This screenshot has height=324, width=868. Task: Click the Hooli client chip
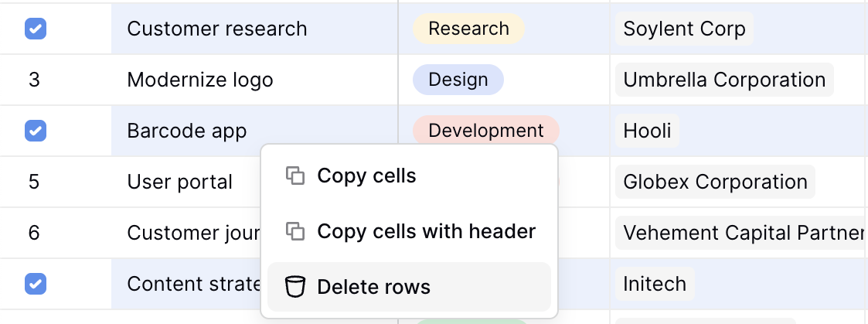tap(647, 131)
